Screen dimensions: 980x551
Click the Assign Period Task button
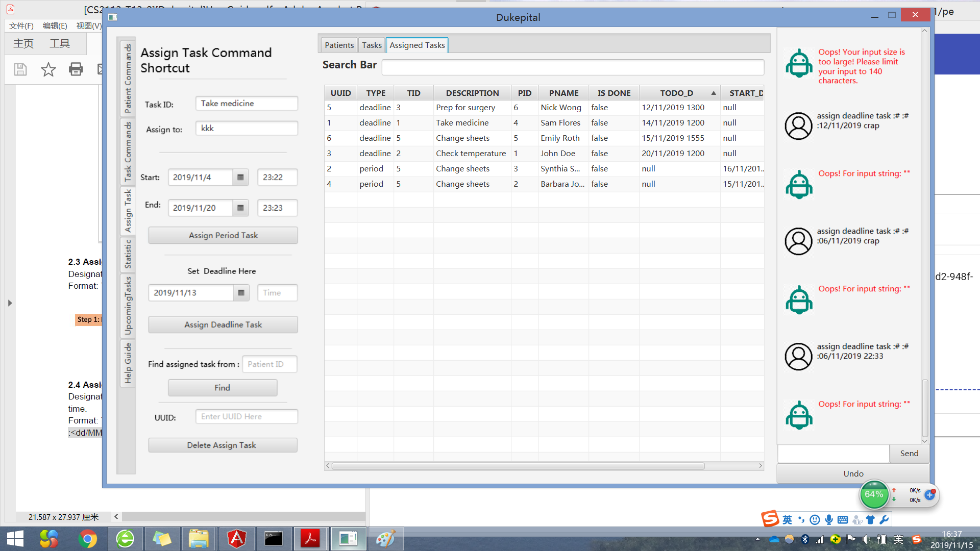click(223, 235)
